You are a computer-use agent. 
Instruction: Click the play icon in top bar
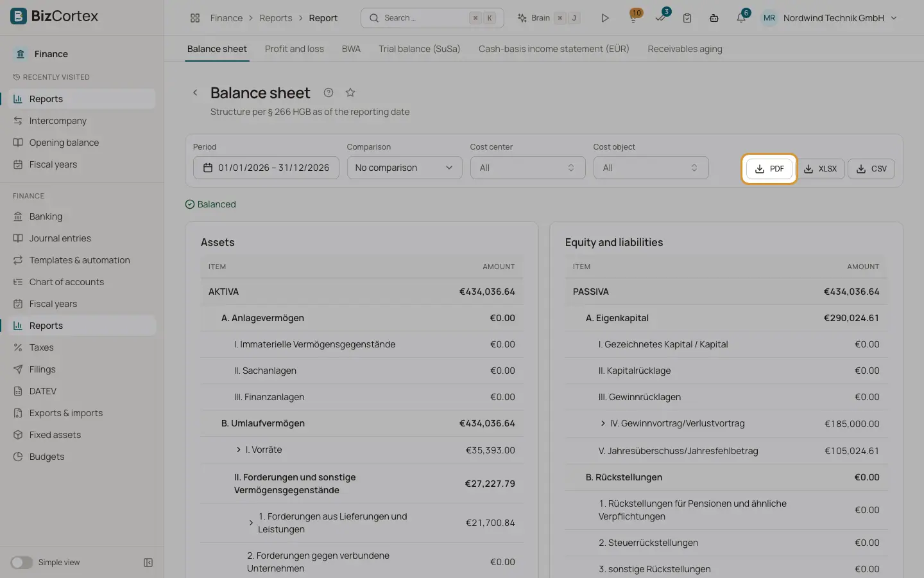[x=604, y=18]
